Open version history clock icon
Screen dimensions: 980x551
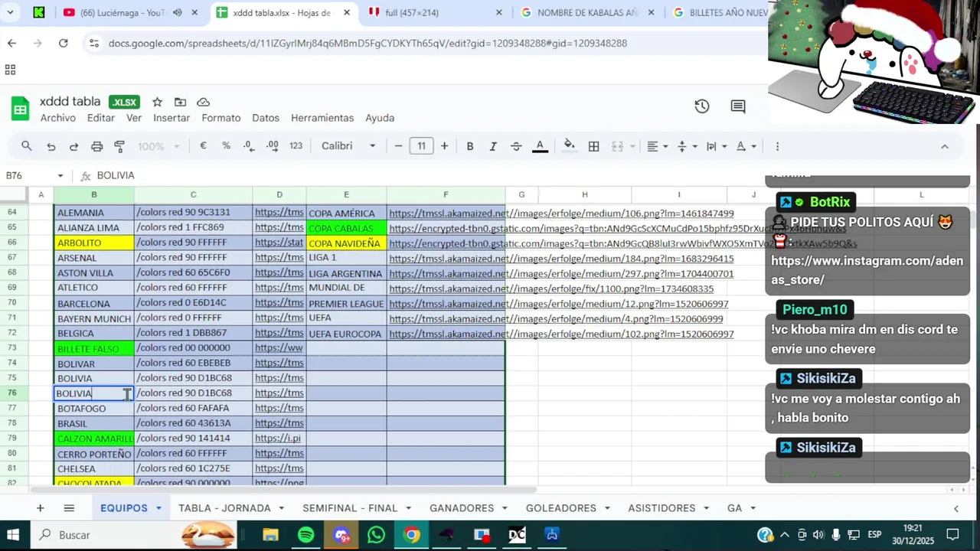click(x=702, y=106)
